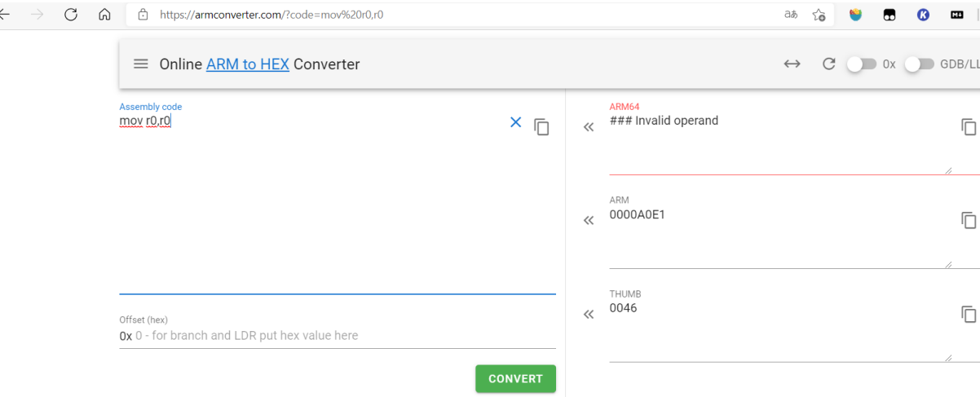Click the Offset hex input field
This screenshot has height=397, width=980.
[x=342, y=336]
